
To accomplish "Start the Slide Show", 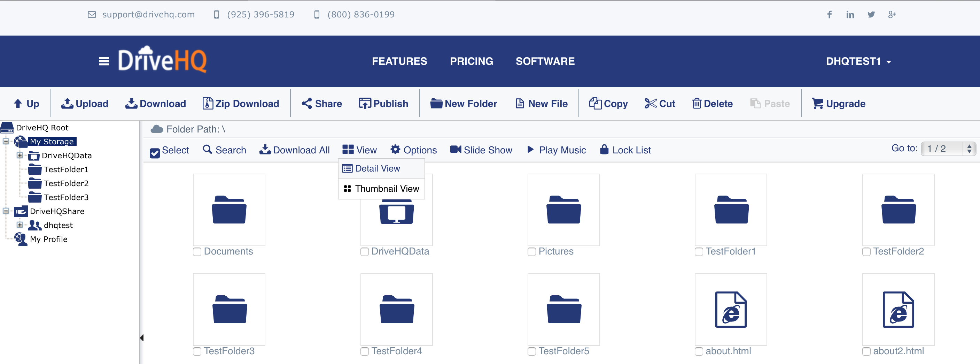I will point(481,150).
